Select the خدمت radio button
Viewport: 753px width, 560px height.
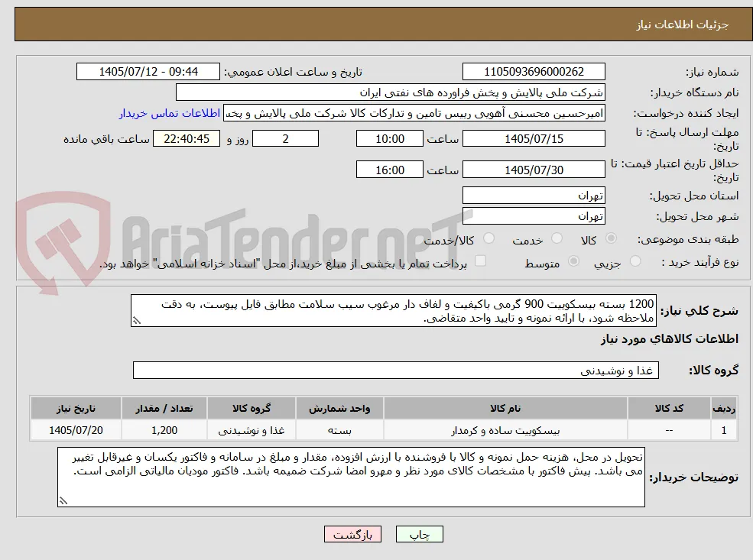(x=557, y=238)
